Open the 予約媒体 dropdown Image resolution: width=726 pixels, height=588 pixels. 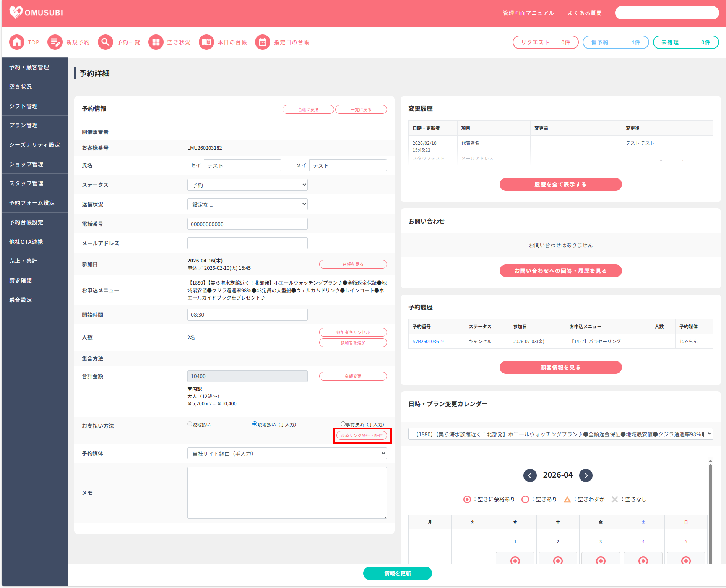click(x=287, y=454)
